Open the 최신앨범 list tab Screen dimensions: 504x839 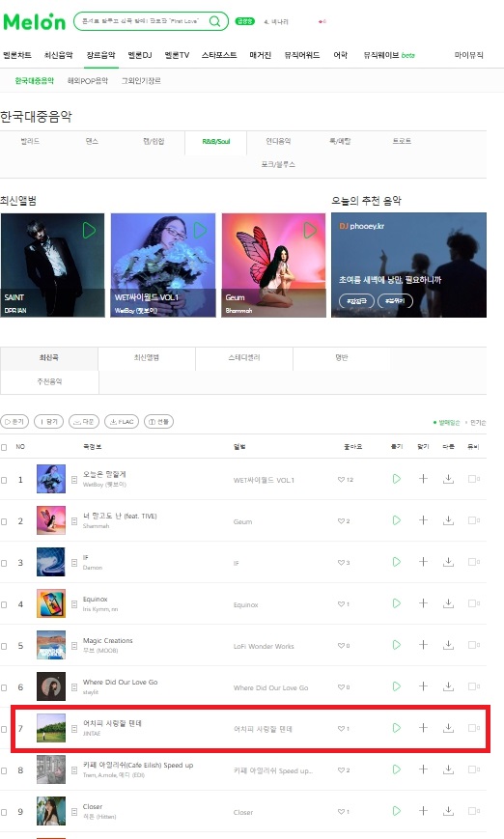tap(147, 357)
